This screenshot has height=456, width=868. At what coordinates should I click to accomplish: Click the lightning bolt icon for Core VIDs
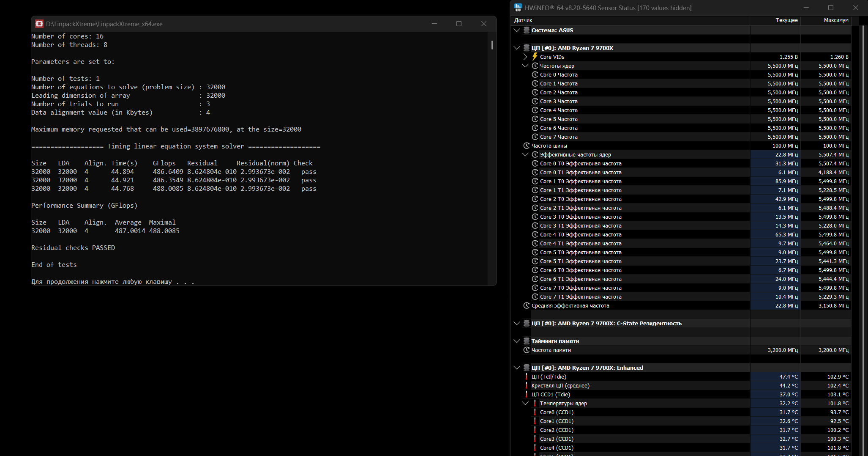[x=535, y=57]
